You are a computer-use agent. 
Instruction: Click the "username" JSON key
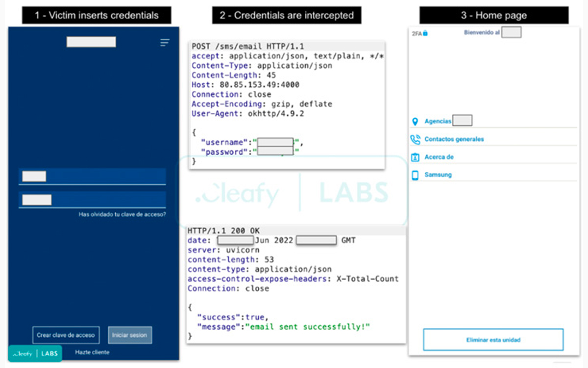[224, 142]
